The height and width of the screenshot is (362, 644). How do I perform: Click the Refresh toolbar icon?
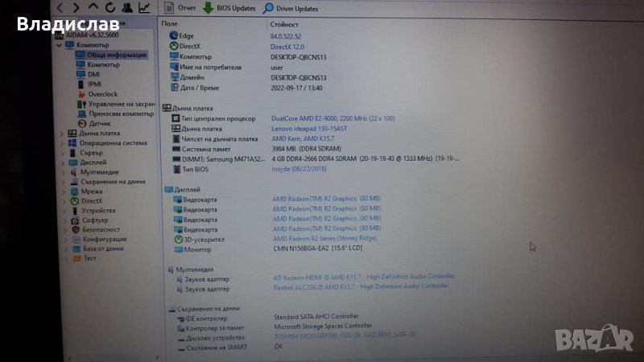click(109, 8)
